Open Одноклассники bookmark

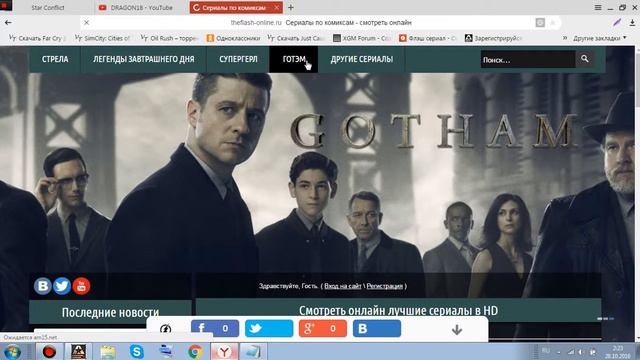233,38
